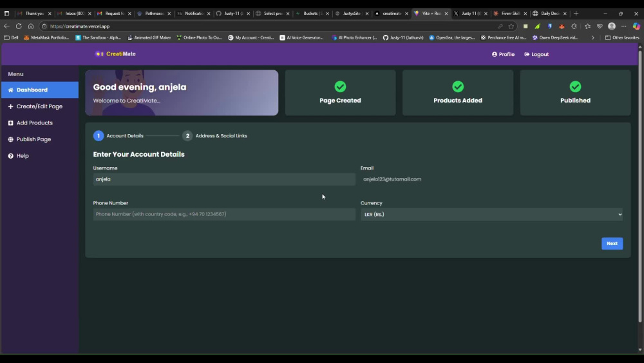The height and width of the screenshot is (363, 644).
Task: Click the Page Created green checkmark
Action: 340,86
